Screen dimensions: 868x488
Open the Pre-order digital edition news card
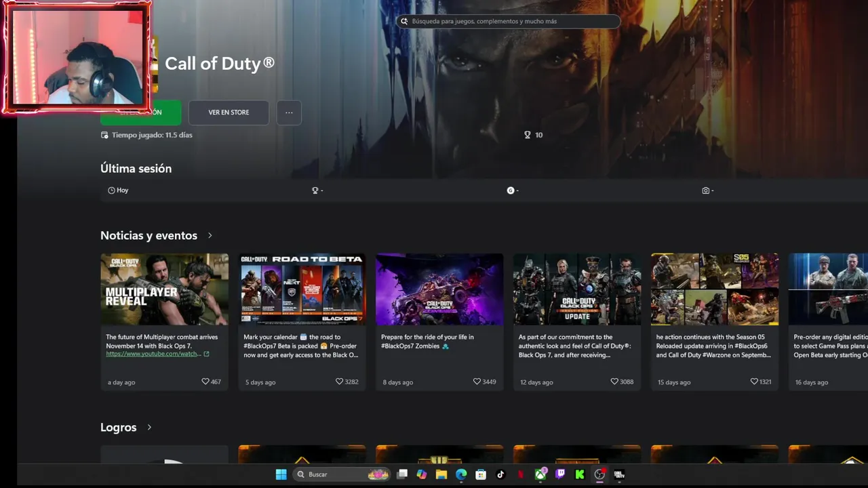coord(828,322)
